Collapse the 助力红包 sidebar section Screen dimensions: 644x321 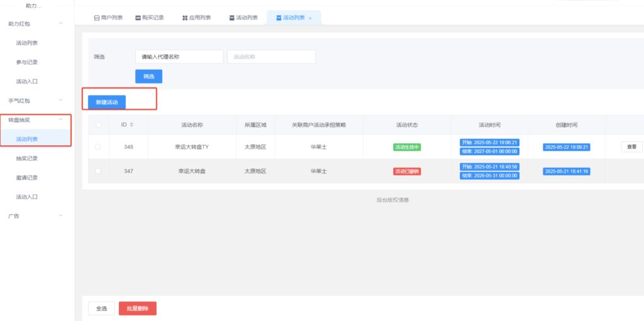tap(60, 24)
